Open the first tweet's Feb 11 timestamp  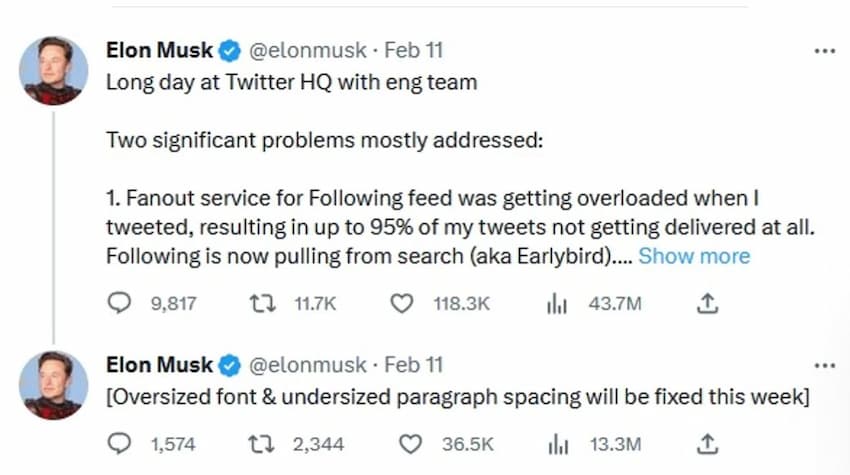click(x=413, y=50)
